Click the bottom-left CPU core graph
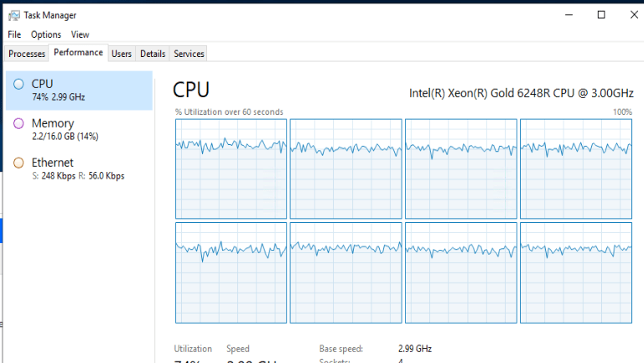The image size is (644, 363). [231, 272]
